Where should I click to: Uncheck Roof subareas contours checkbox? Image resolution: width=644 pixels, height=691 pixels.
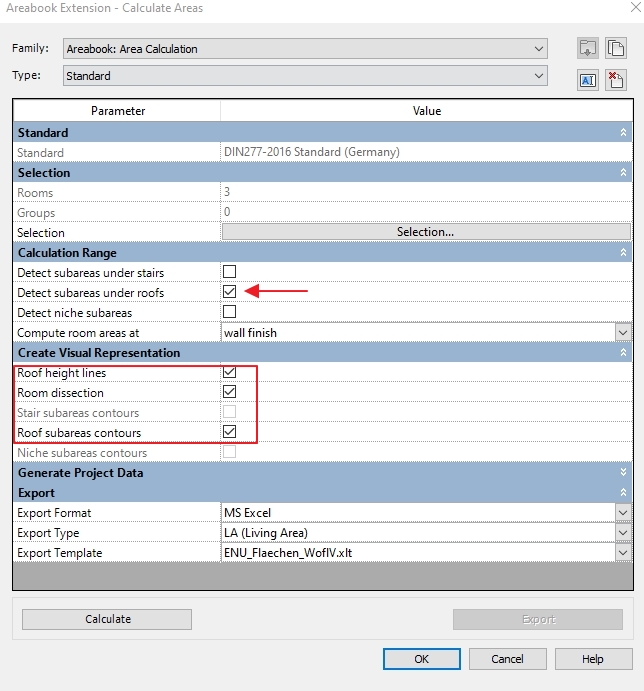(229, 432)
